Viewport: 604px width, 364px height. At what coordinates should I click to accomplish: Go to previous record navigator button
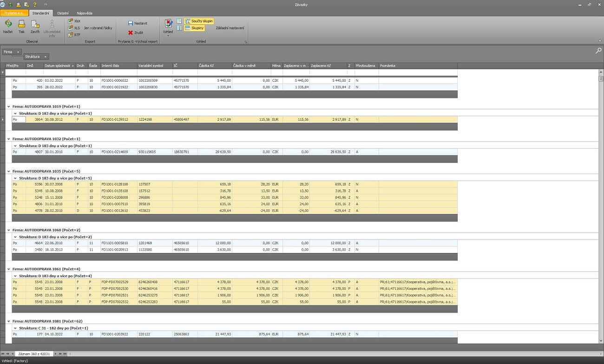click(x=12, y=354)
